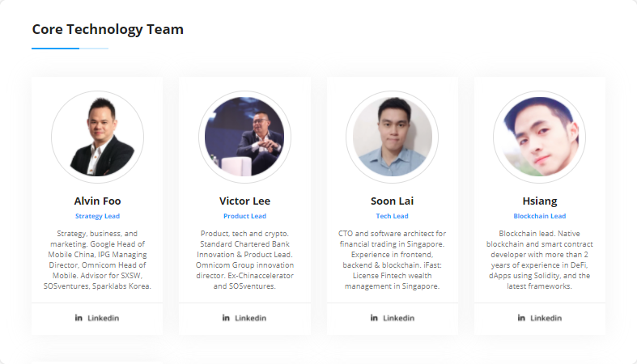Open Soon Lai's Linkedin text link
This screenshot has height=364, width=637.
(398, 318)
